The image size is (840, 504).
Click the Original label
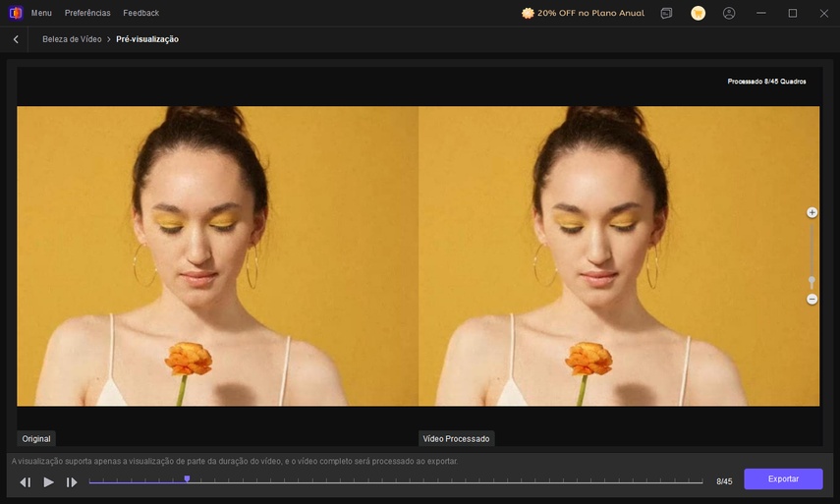36,438
